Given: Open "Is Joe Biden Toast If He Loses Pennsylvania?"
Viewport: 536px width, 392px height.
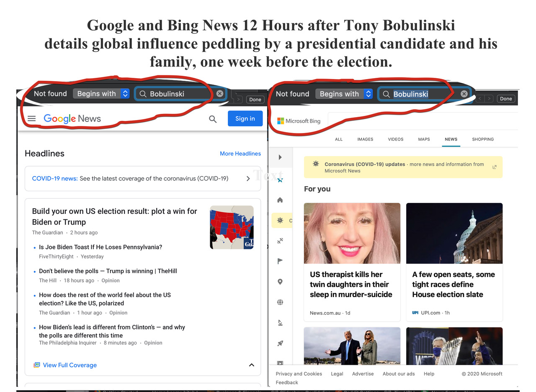Looking at the screenshot, I should click(100, 247).
